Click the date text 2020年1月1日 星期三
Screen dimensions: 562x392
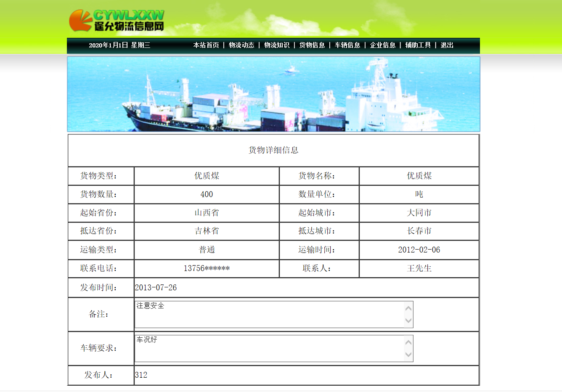(x=119, y=45)
